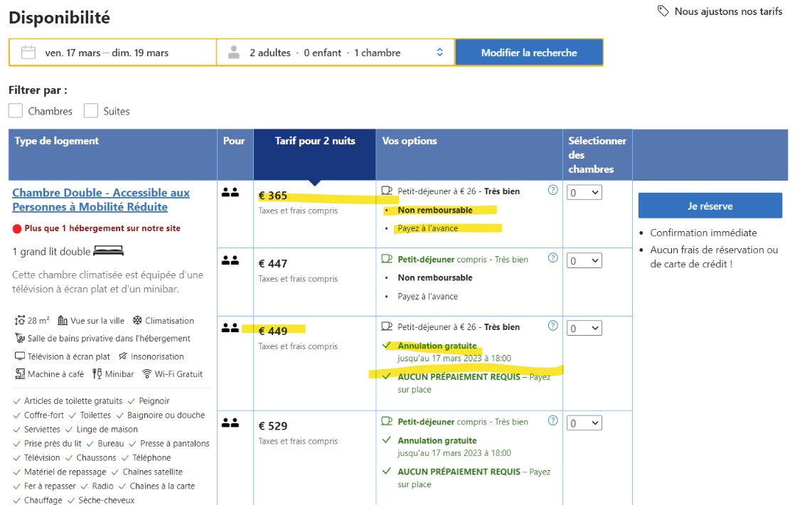
Task: Tick the Suites filter checkbox
Action: [x=91, y=111]
